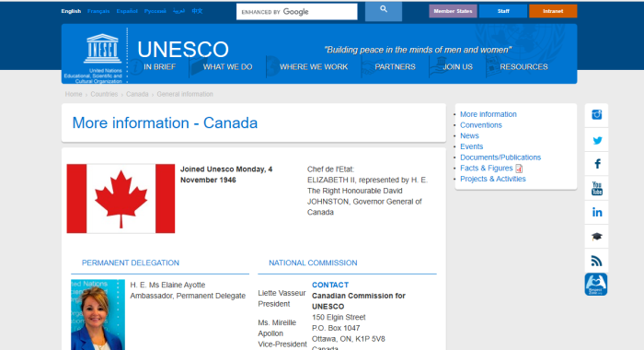Select NATIONAL COMMISSION heading
The image size is (644, 350).
tap(313, 262)
